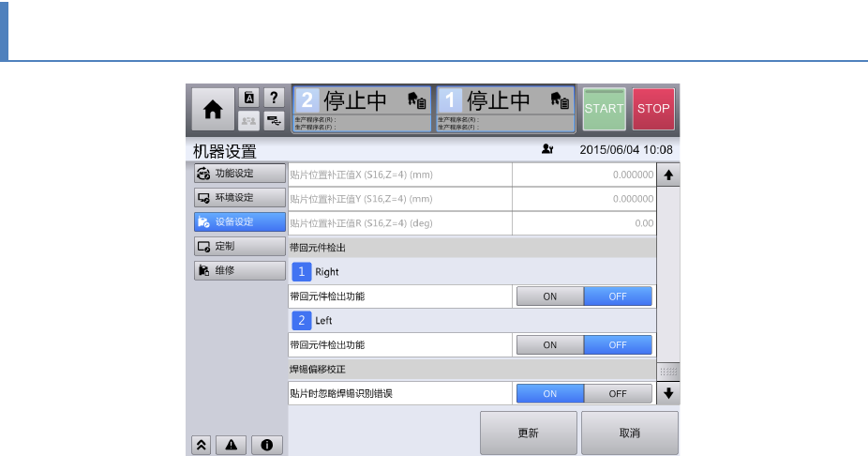The image size is (868, 456).
Task: Open the USB connection icon
Action: (x=274, y=120)
